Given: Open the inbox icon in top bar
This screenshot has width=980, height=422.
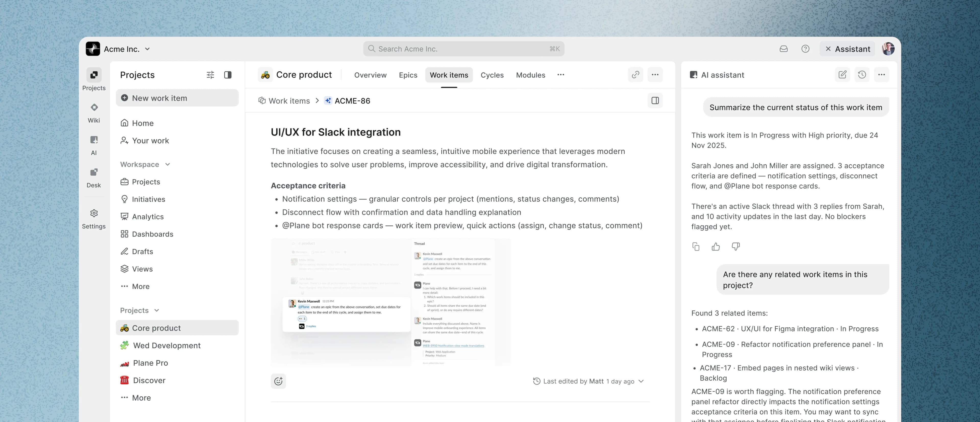Looking at the screenshot, I should [783, 49].
